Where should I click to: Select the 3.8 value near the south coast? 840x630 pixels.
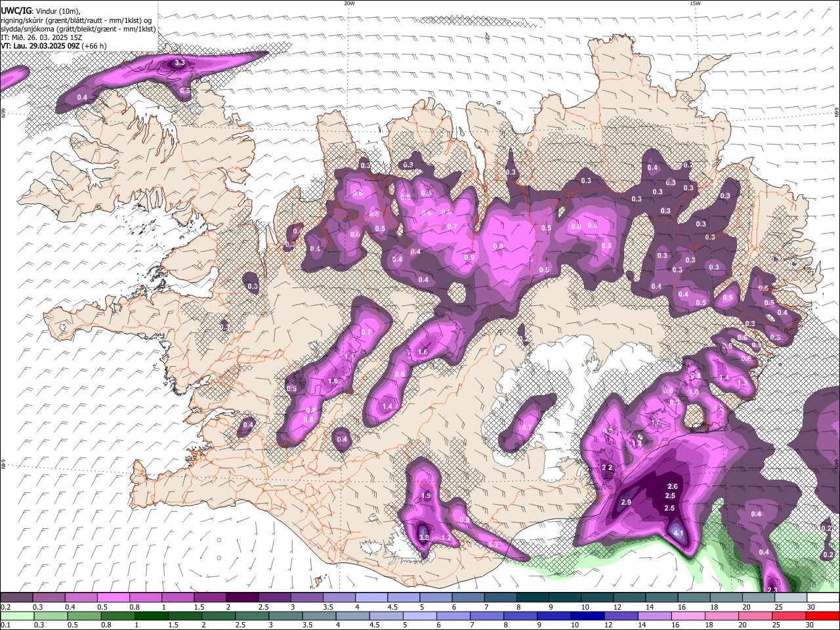pos(424,537)
